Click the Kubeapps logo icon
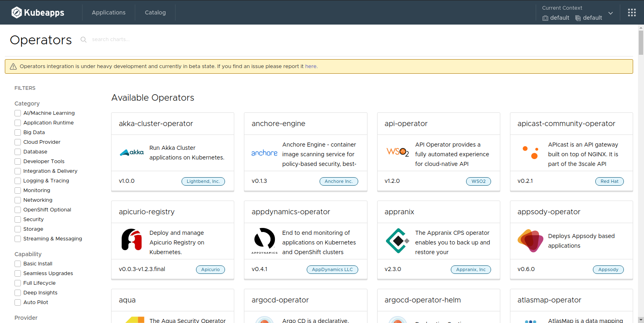The image size is (644, 323). click(x=17, y=12)
